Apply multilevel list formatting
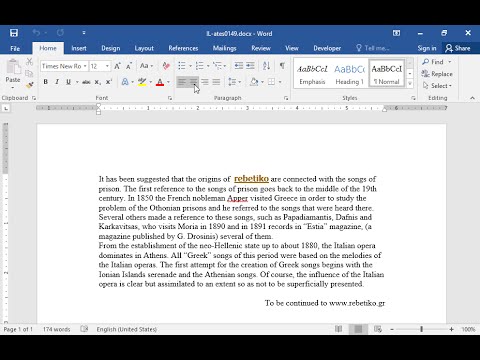The image size is (480, 360). point(217,66)
